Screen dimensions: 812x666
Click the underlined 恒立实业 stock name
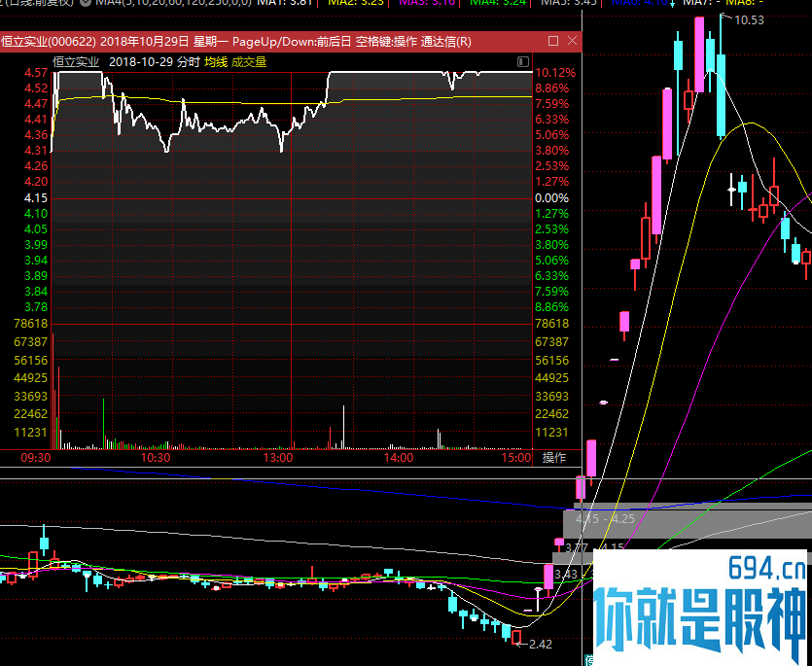tap(76, 62)
